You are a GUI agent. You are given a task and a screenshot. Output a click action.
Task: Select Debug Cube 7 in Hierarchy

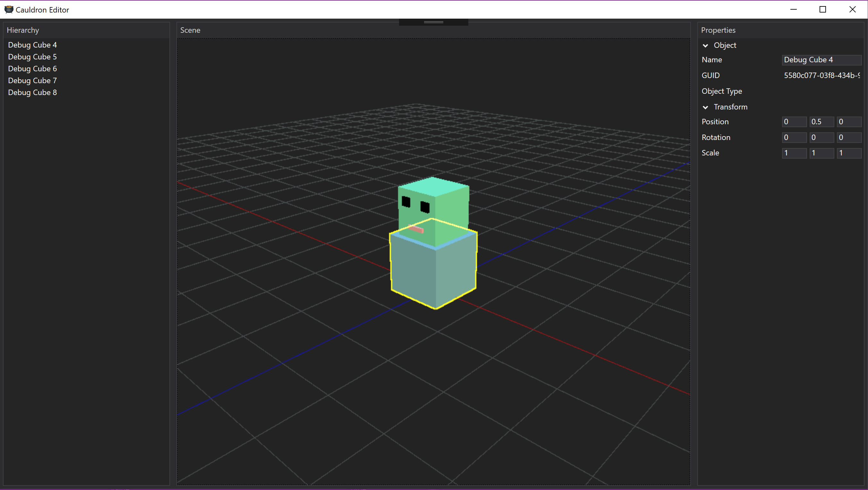point(32,80)
